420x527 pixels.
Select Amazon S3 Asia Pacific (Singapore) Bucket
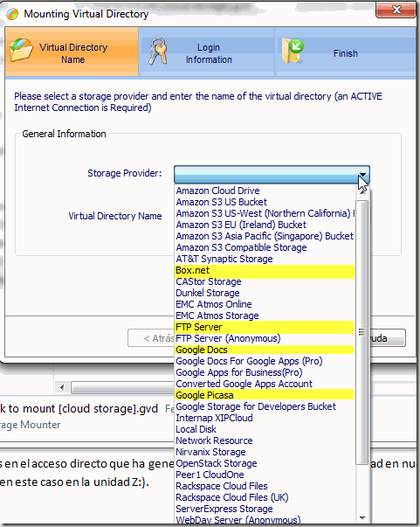click(265, 236)
